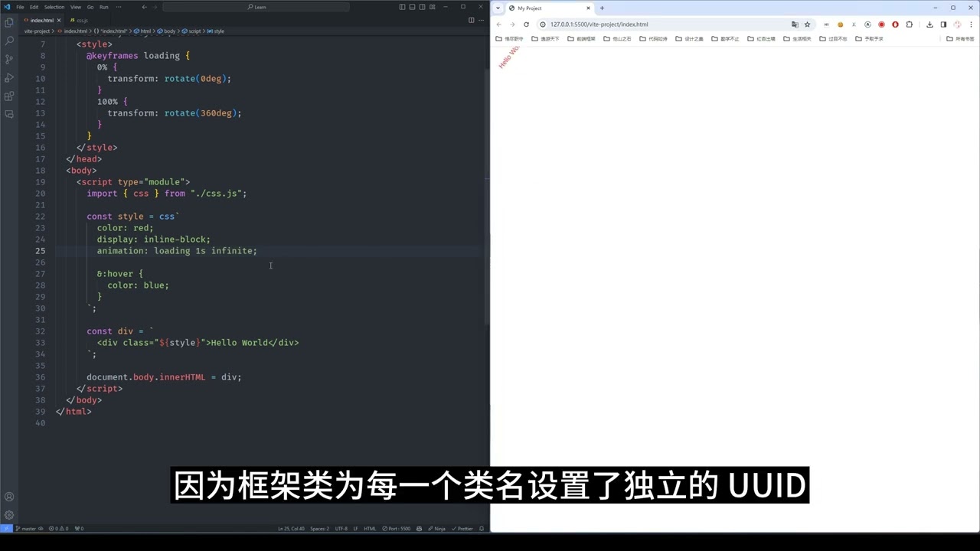Change end of line sequence LF

click(x=355, y=528)
